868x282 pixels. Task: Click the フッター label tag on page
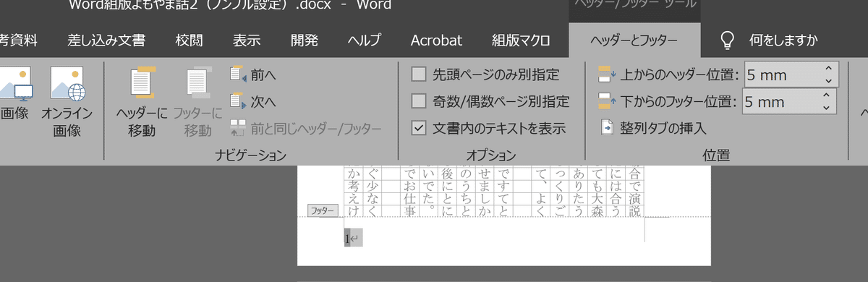click(322, 210)
